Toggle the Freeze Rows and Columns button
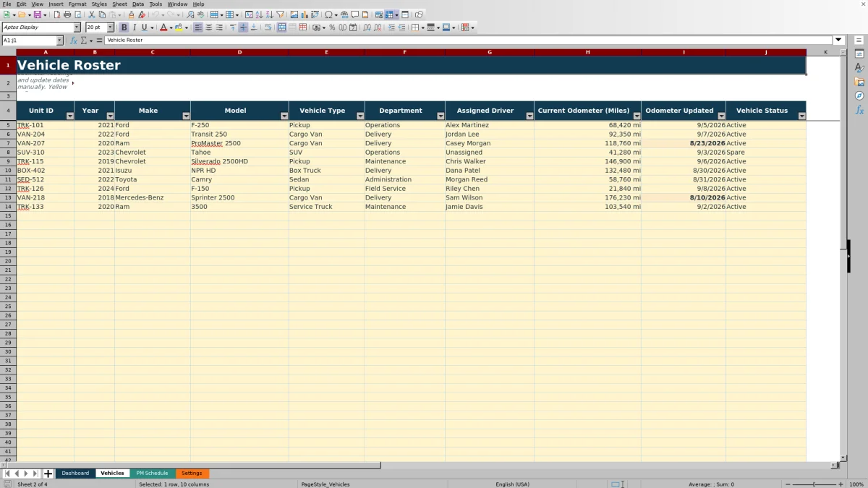This screenshot has height=488, width=868. [389, 14]
